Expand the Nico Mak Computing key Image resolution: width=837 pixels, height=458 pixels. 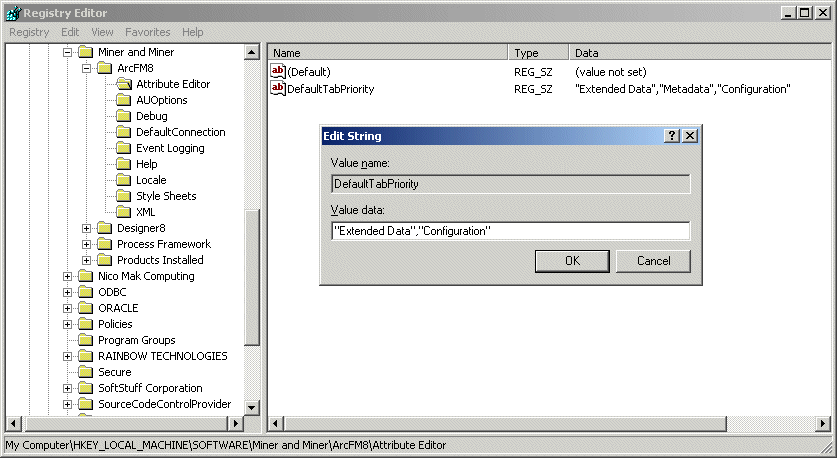pos(68,276)
